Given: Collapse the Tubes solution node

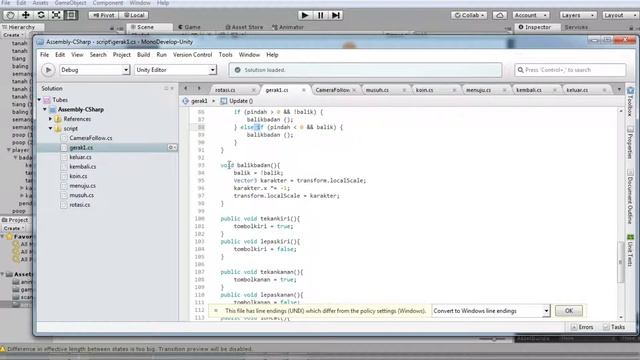Looking at the screenshot, I should (40, 100).
